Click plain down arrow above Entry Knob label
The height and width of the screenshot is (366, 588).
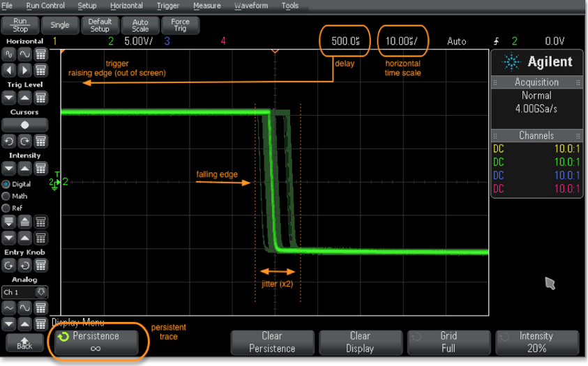(8, 238)
